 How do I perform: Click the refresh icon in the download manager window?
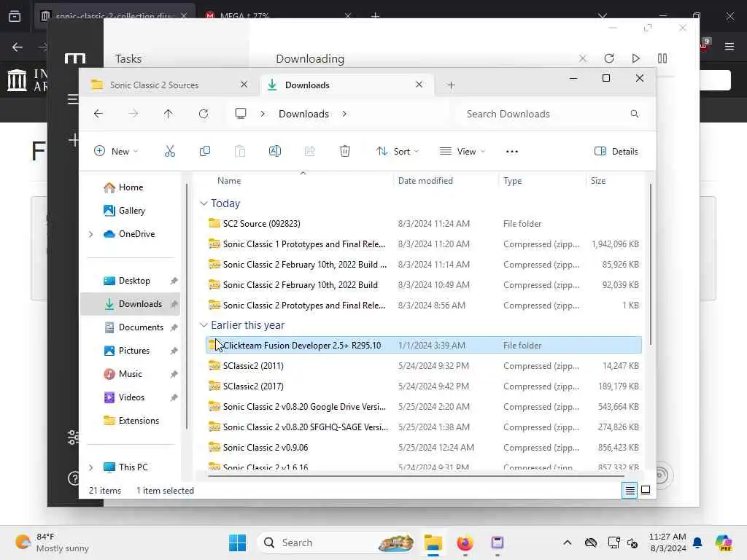(609, 58)
